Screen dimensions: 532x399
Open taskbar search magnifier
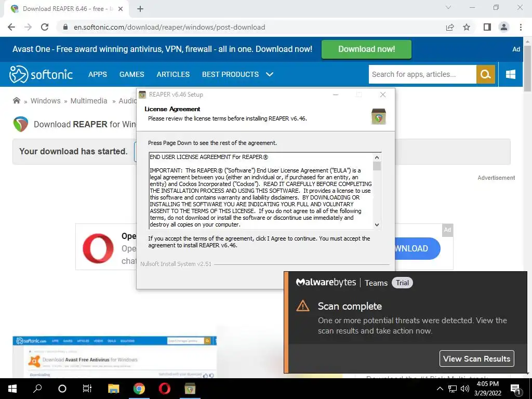(x=37, y=389)
